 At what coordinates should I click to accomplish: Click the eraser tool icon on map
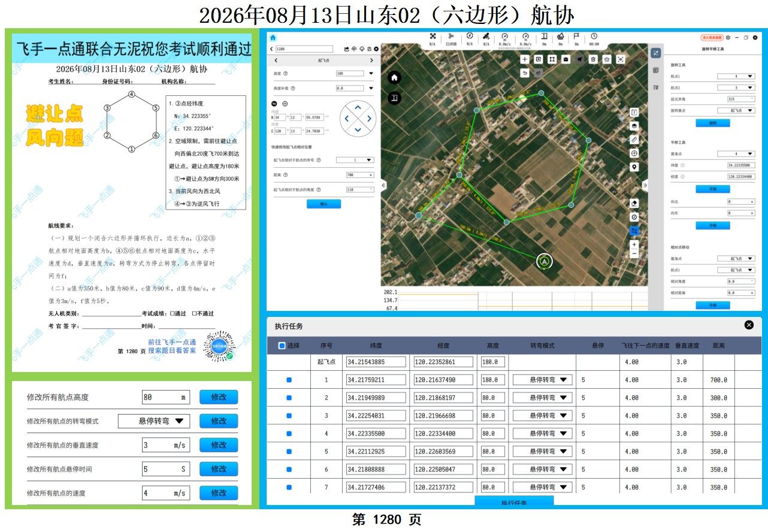click(634, 204)
